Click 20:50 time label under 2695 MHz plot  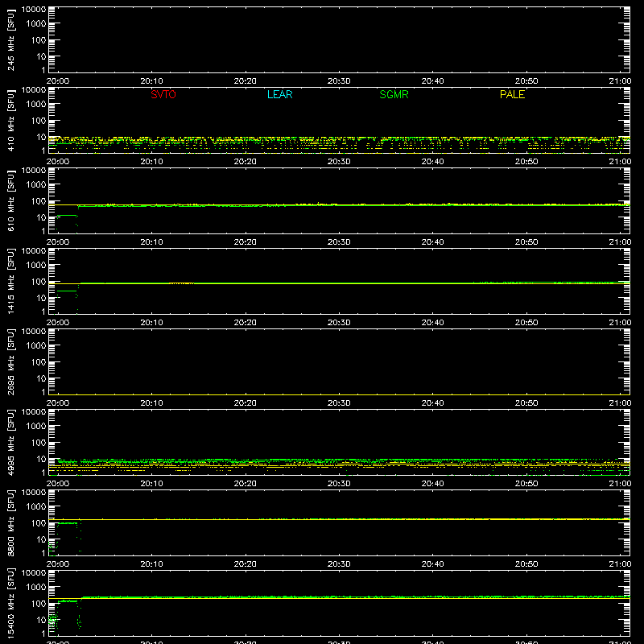coord(526,403)
